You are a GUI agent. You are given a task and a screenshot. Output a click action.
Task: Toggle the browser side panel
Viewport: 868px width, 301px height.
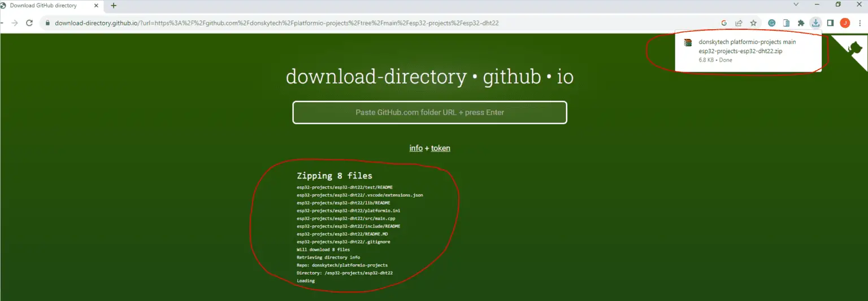830,23
